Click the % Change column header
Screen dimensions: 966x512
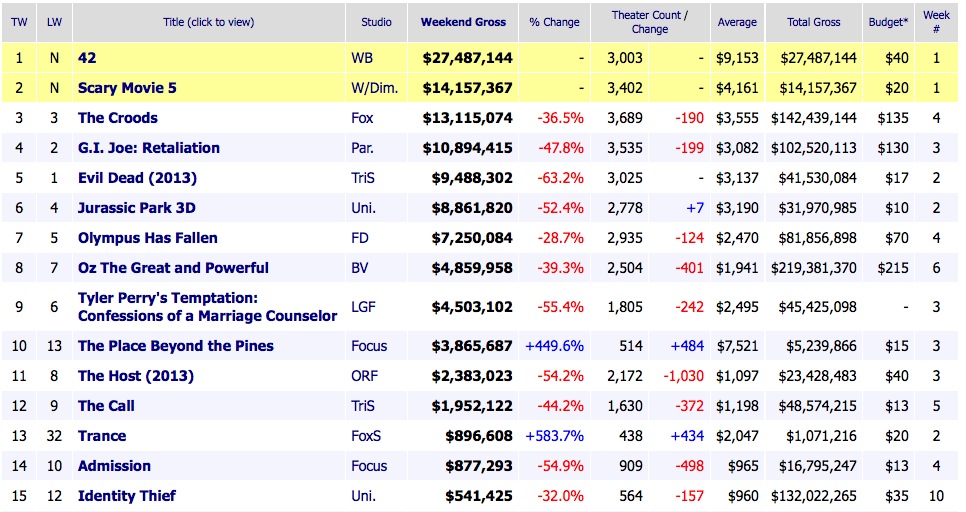click(555, 22)
